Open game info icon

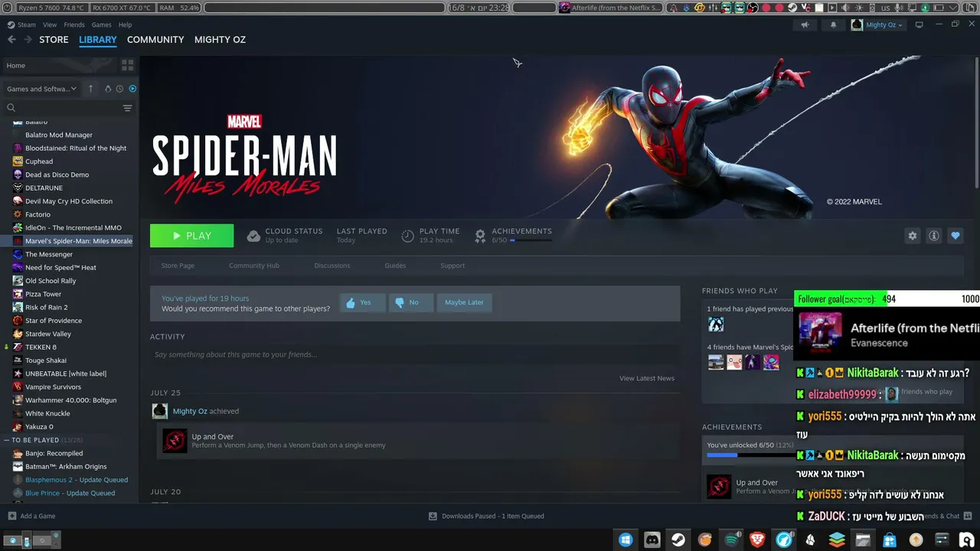pyautogui.click(x=933, y=236)
